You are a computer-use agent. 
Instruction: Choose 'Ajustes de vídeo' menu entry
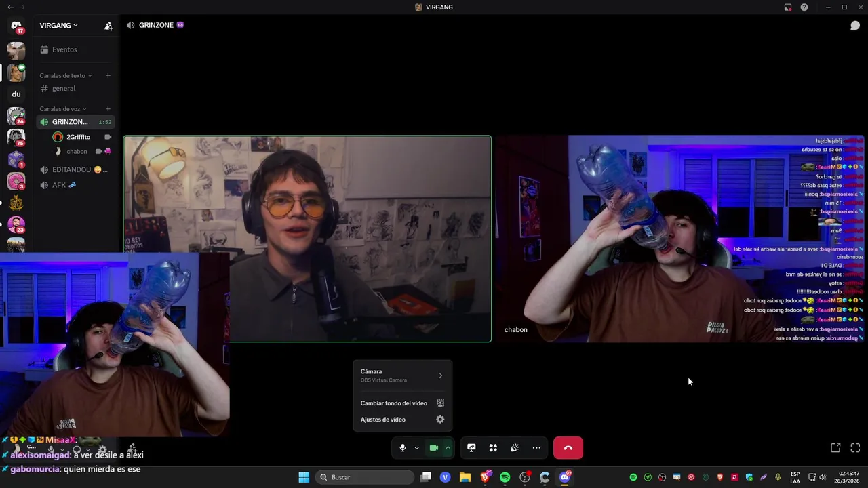point(402,420)
